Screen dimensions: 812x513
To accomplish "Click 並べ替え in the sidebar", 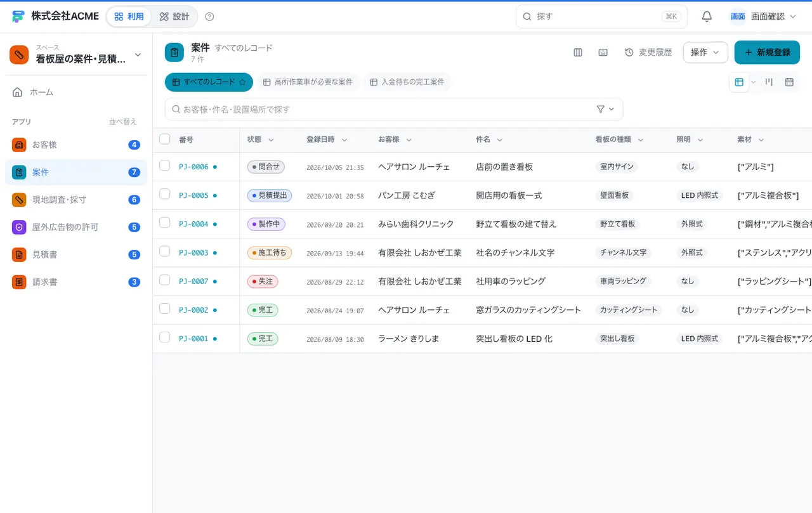I will coord(123,122).
